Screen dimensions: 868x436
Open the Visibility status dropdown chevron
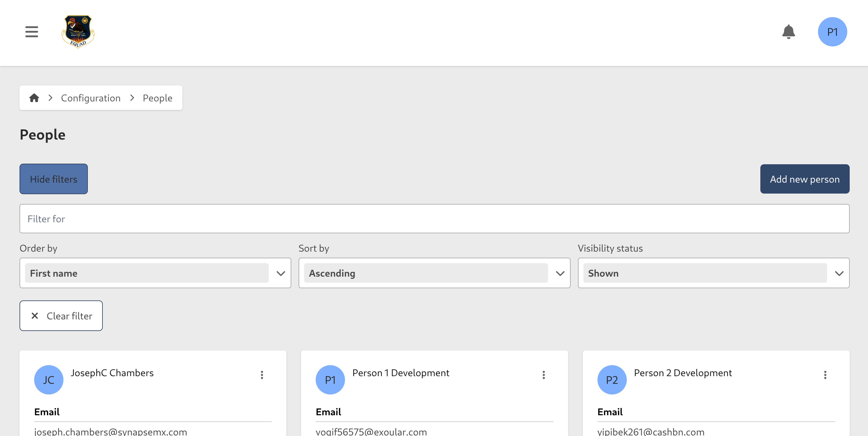click(x=840, y=273)
